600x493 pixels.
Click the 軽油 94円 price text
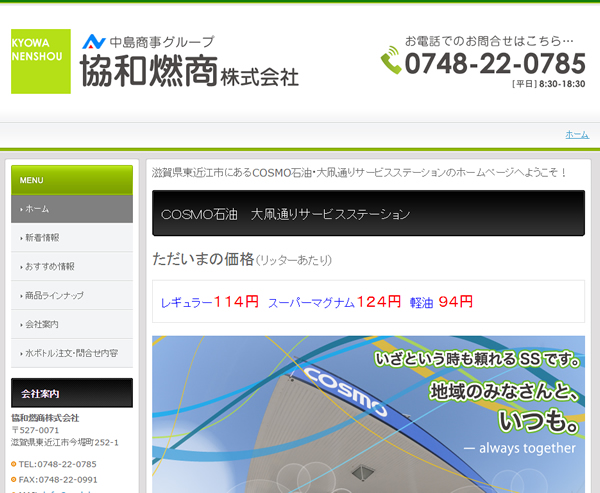tap(441, 302)
